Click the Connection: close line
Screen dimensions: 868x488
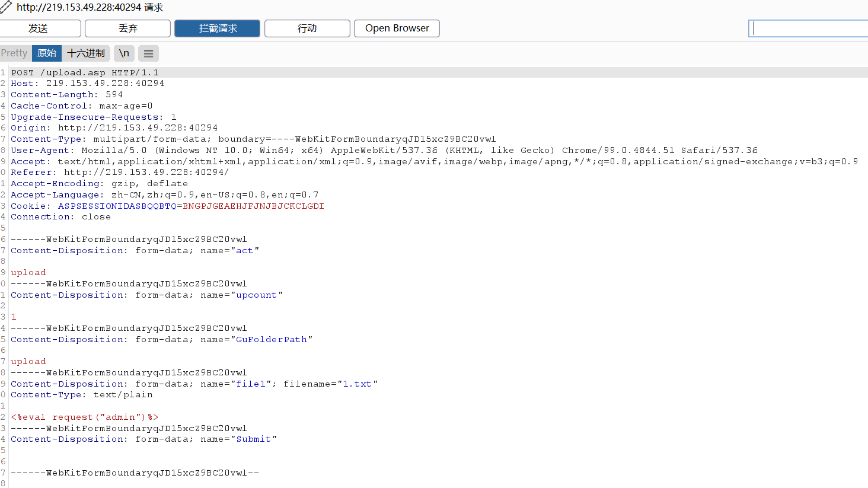point(60,217)
